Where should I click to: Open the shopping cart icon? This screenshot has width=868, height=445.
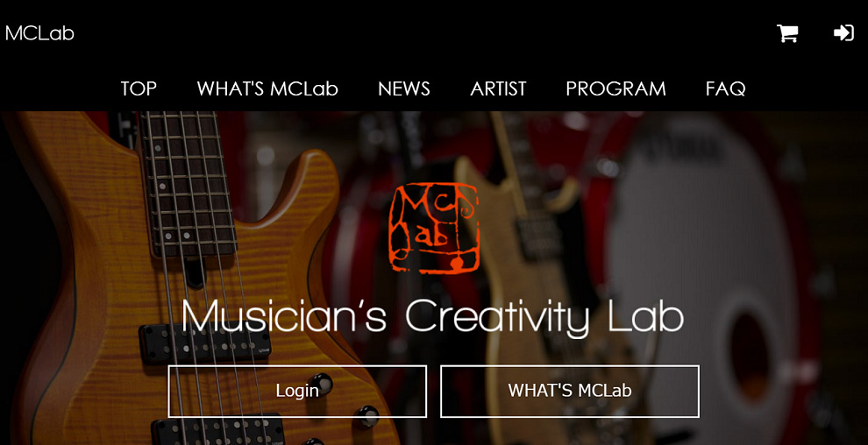pyautogui.click(x=787, y=33)
